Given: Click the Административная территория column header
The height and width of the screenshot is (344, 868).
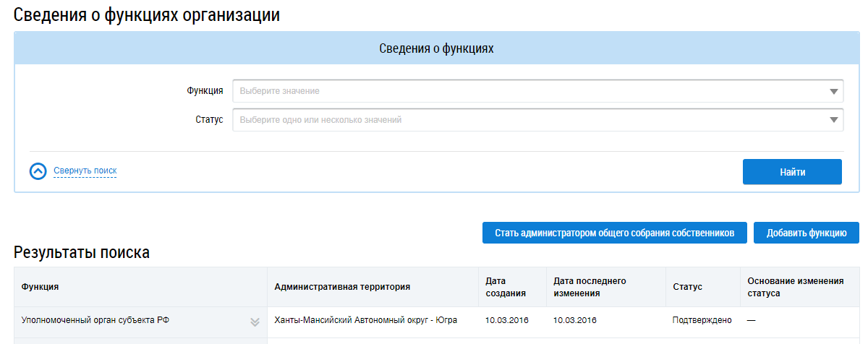Looking at the screenshot, I should click(342, 287).
